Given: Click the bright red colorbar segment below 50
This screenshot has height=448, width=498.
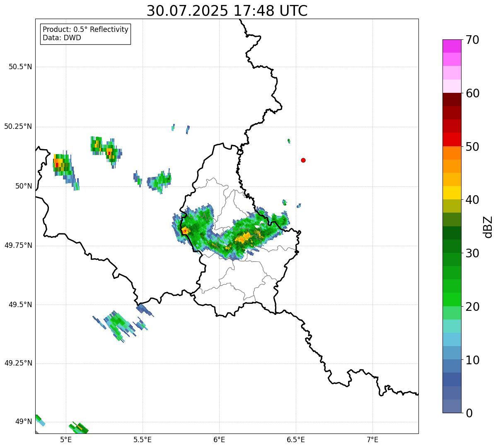Looking at the screenshot, I should [x=452, y=140].
